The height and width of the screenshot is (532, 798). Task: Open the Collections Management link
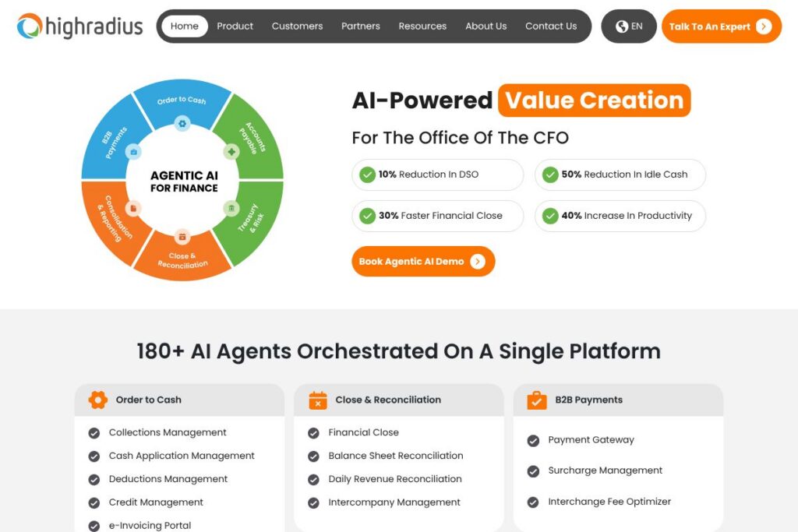tap(168, 432)
